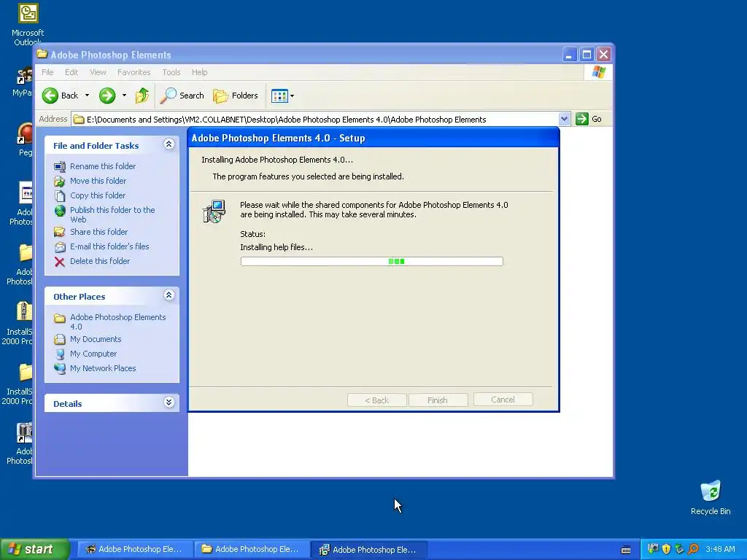The width and height of the screenshot is (747, 560).
Task: Collapse the Other Places panel
Action: [x=169, y=295]
